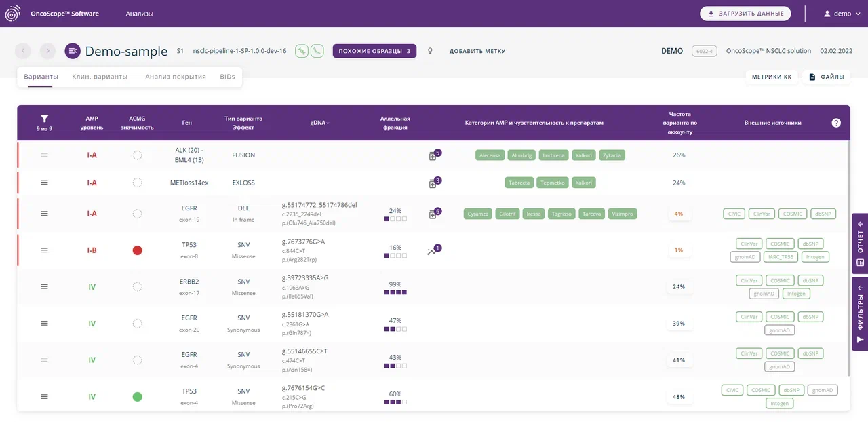This screenshot has width=868, height=422.
Task: Click the files document icon
Action: coord(812,77)
